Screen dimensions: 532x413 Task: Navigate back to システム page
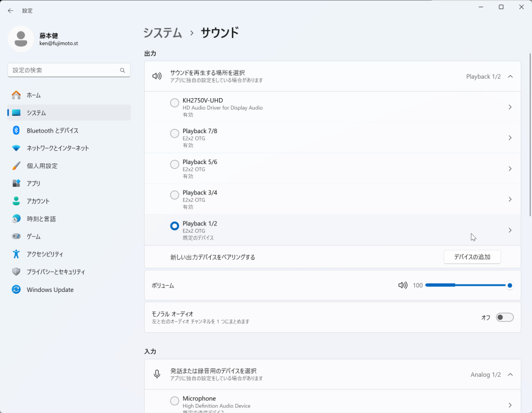click(162, 33)
